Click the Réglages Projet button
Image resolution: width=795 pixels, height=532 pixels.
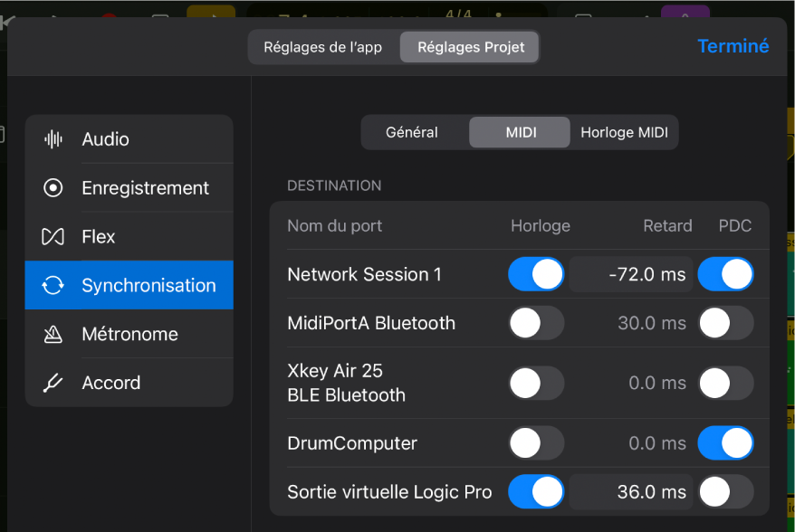pos(469,46)
